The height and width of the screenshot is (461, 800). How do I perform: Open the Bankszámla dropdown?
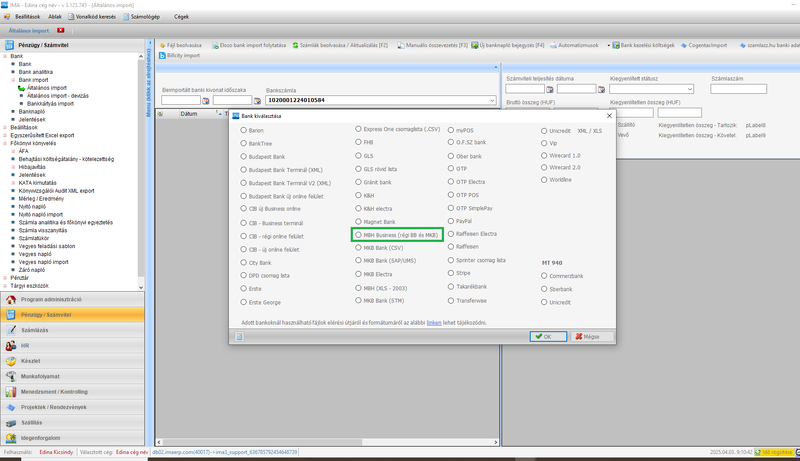tap(492, 100)
